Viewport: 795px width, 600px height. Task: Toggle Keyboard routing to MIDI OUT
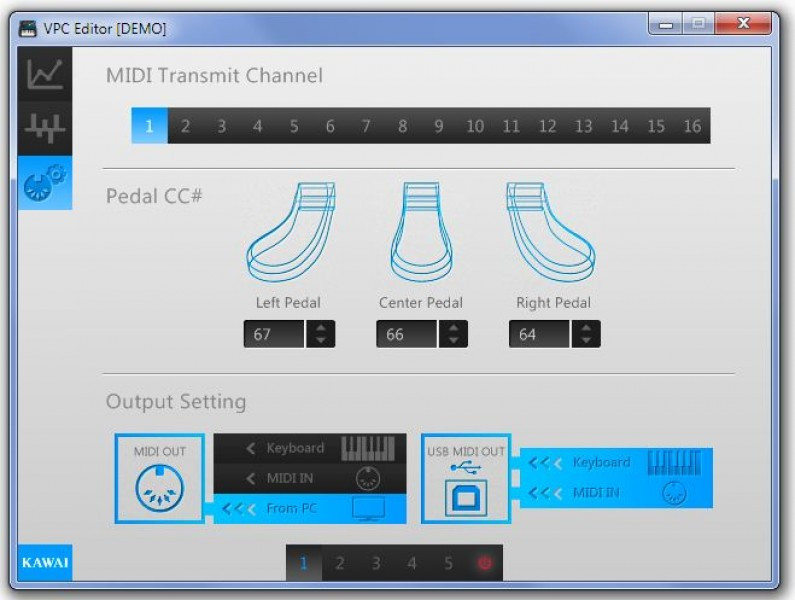point(310,448)
